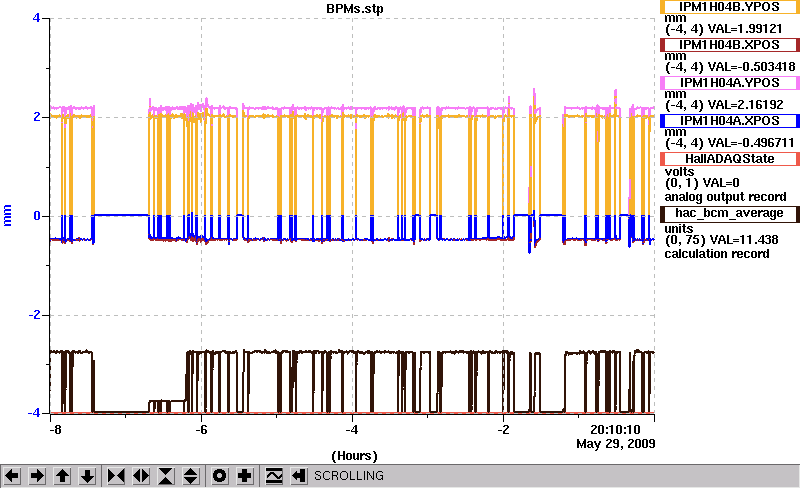Click the May 29, 2009 date label

coord(616,444)
